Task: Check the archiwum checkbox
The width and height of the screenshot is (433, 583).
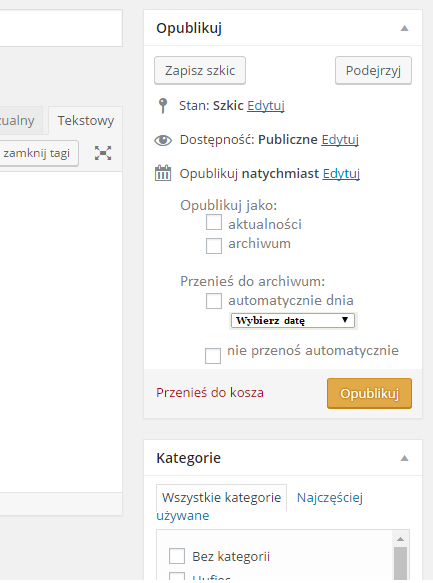Action: point(214,246)
